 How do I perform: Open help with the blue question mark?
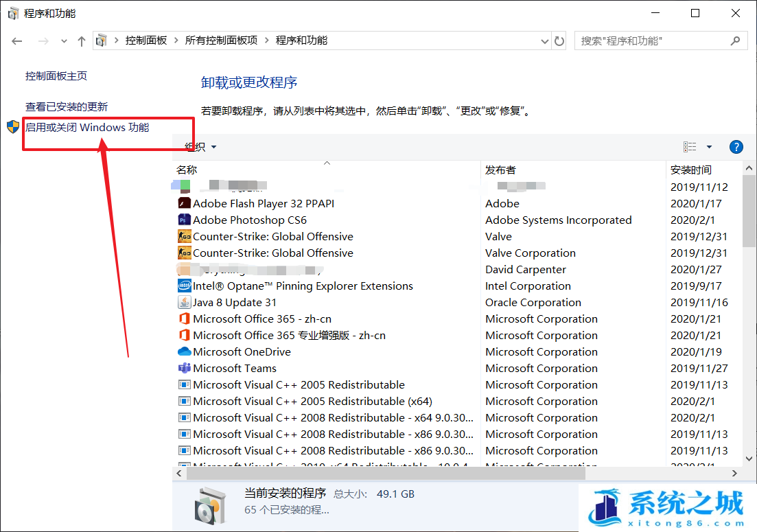[x=736, y=147]
